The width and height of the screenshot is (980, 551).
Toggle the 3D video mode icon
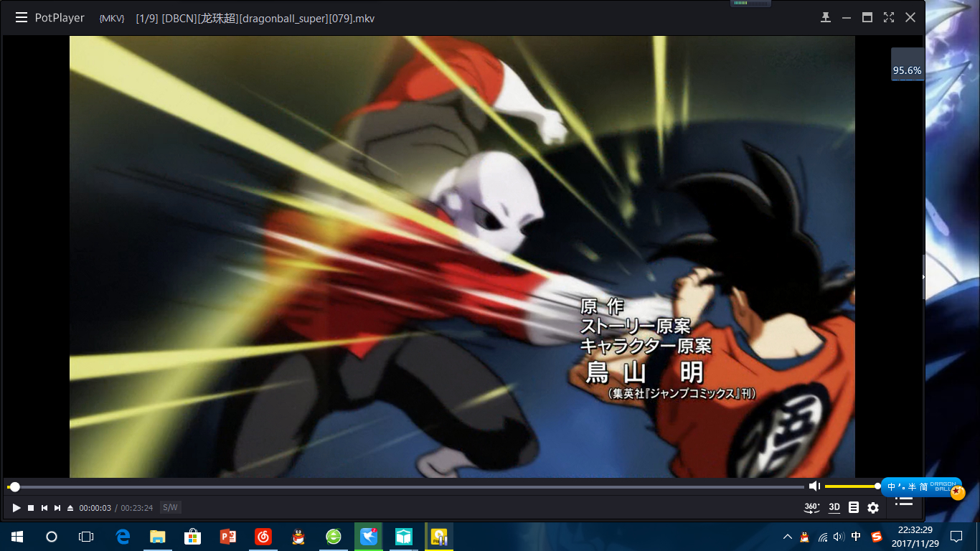(x=834, y=508)
